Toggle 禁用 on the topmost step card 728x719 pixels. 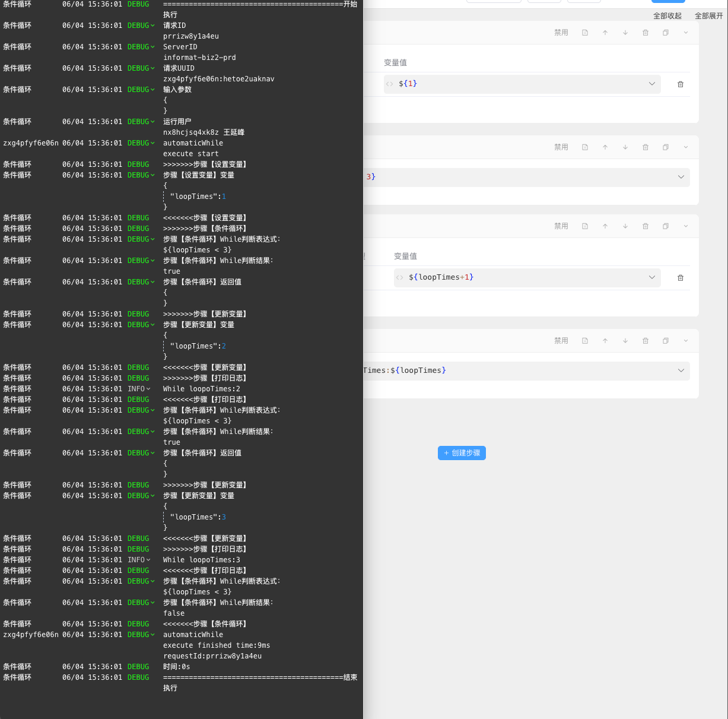(561, 33)
